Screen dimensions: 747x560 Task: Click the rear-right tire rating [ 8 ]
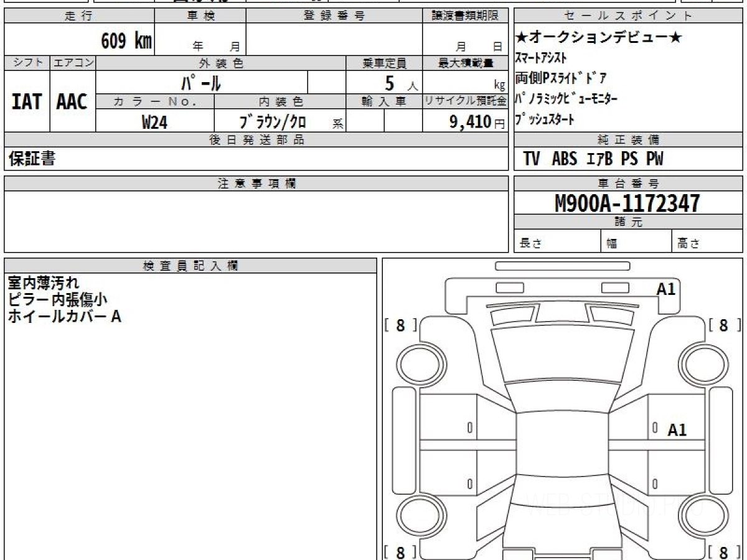click(724, 552)
